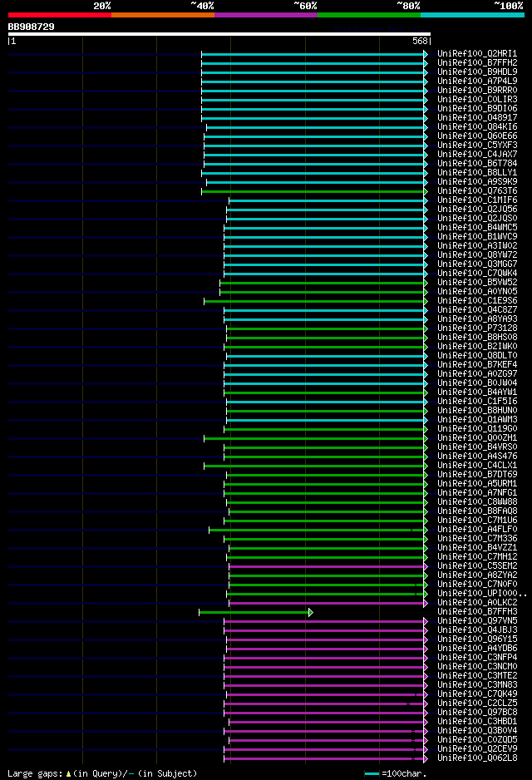
Task: Select the UniRef100_Q1AWM3 label
Action: pyautogui.click(x=477, y=420)
